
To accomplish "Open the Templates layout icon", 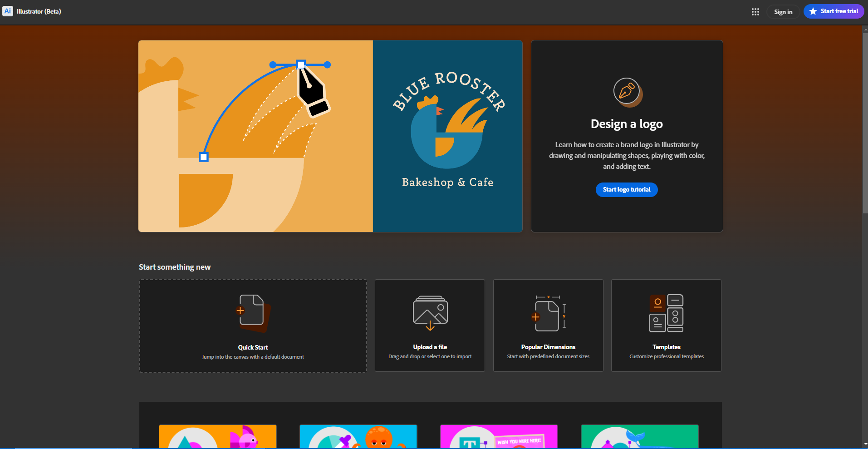I will pyautogui.click(x=667, y=313).
